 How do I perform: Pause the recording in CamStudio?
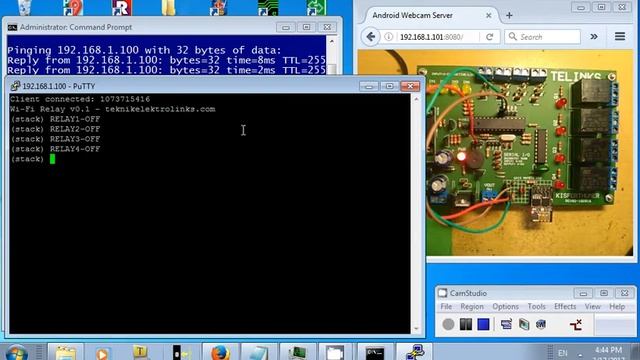(466, 324)
